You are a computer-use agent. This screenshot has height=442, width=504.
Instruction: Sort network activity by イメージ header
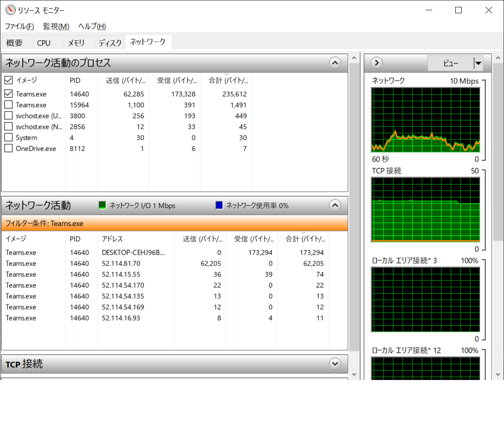(33, 239)
